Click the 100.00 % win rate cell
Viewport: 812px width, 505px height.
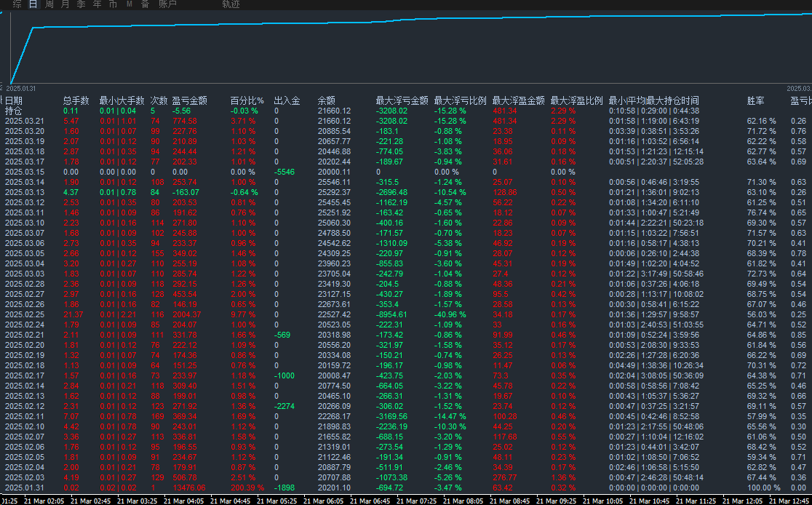point(763,488)
